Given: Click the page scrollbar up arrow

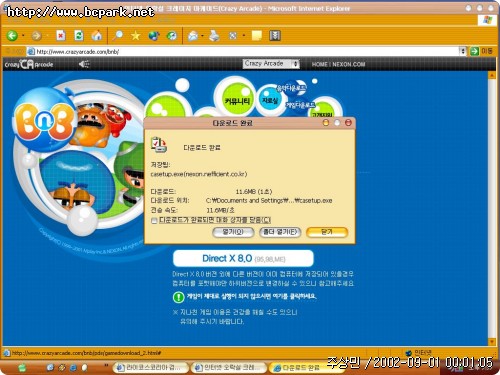Looking at the screenshot, I should (492, 75).
